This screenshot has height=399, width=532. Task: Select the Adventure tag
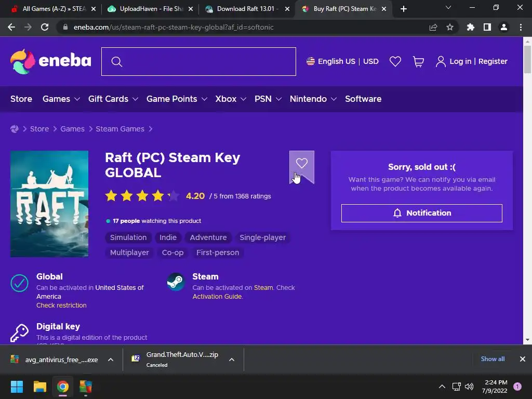[208, 237]
